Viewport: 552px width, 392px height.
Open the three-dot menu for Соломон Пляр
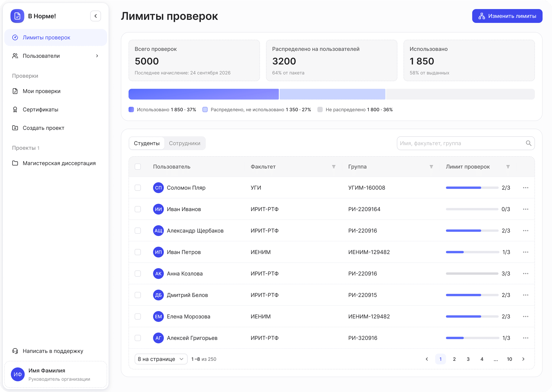pyautogui.click(x=526, y=188)
